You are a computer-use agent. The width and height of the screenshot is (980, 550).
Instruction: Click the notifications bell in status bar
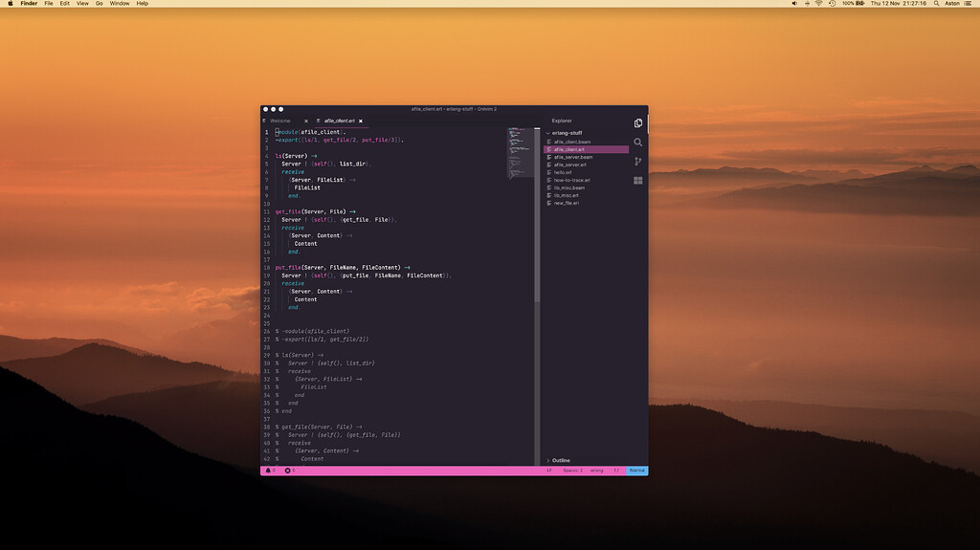click(x=268, y=471)
